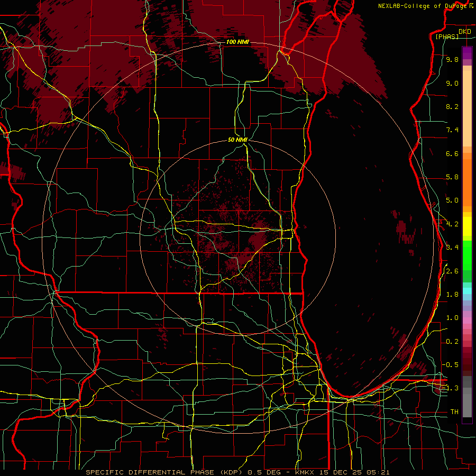This screenshot has height=476, width=476.
Task: Click the '9.0' scale value
Action: point(452,84)
